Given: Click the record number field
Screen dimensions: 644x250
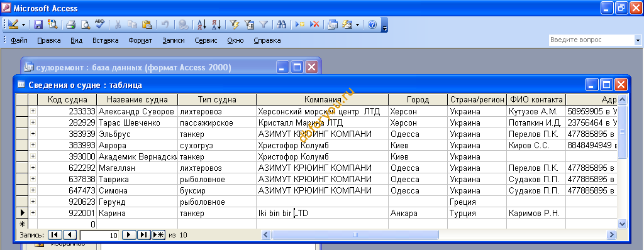Looking at the screenshot, I should (99, 235).
